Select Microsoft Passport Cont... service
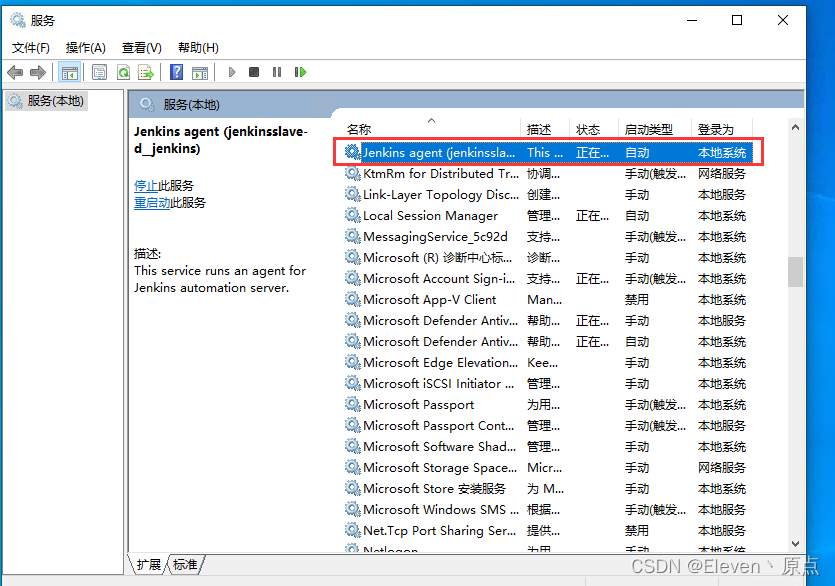The image size is (835, 586). click(x=547, y=426)
